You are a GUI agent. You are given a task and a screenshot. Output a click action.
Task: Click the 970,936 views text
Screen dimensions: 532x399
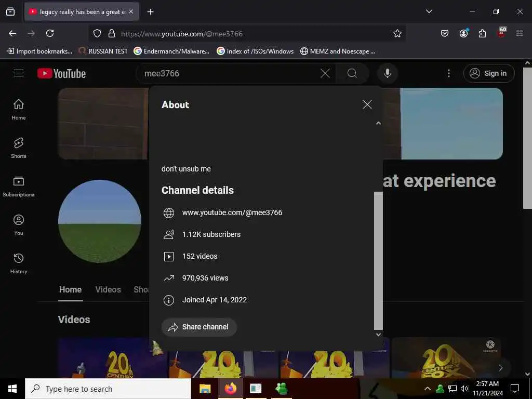tap(205, 278)
